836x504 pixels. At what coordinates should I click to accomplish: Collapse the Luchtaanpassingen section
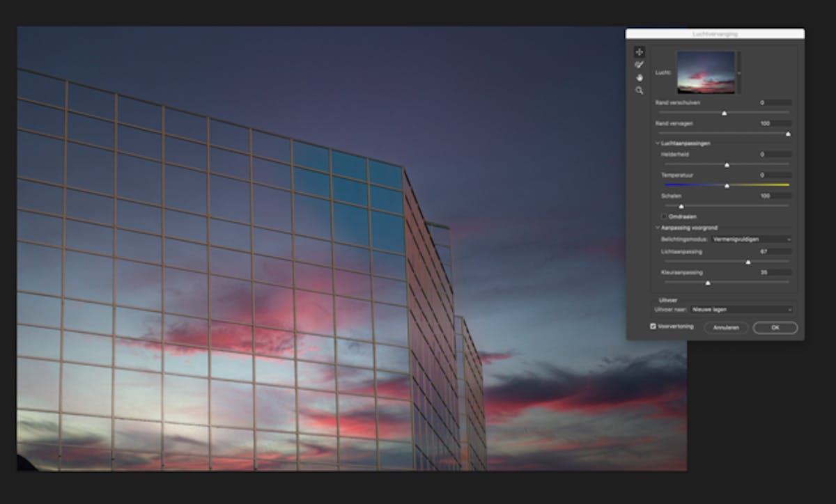click(x=658, y=143)
